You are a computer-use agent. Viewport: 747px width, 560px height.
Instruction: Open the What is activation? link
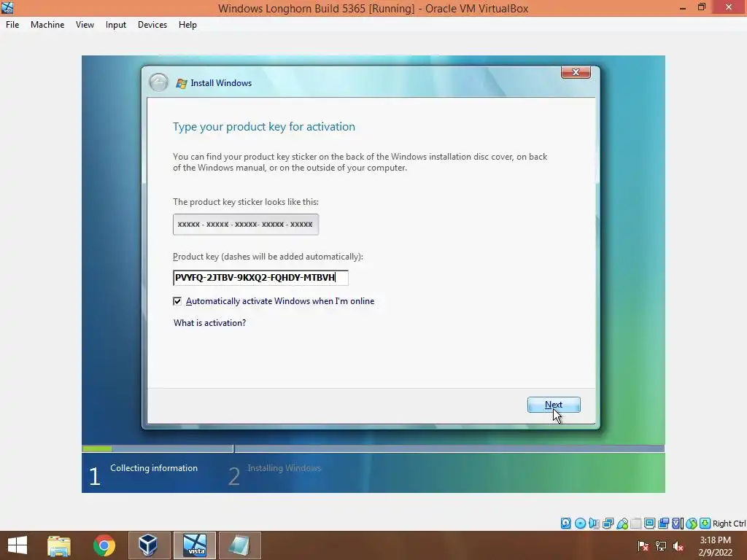[209, 323]
